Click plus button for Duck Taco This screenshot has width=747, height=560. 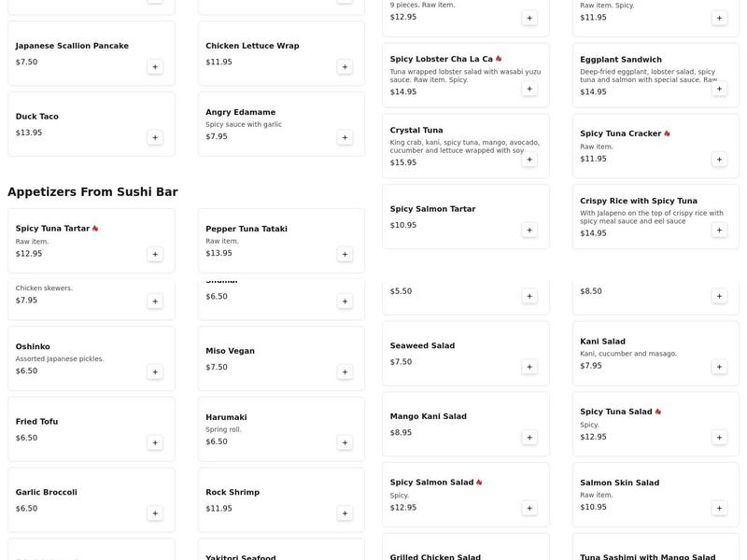tap(155, 137)
